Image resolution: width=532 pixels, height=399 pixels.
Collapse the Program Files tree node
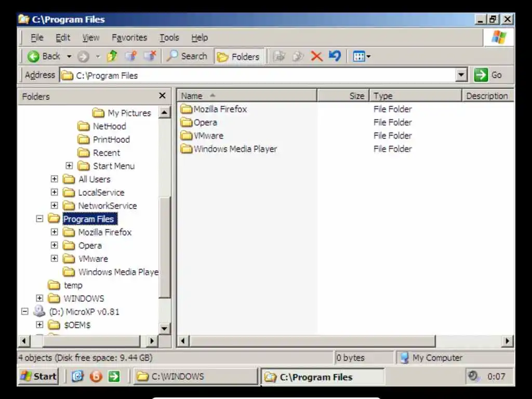click(x=39, y=219)
